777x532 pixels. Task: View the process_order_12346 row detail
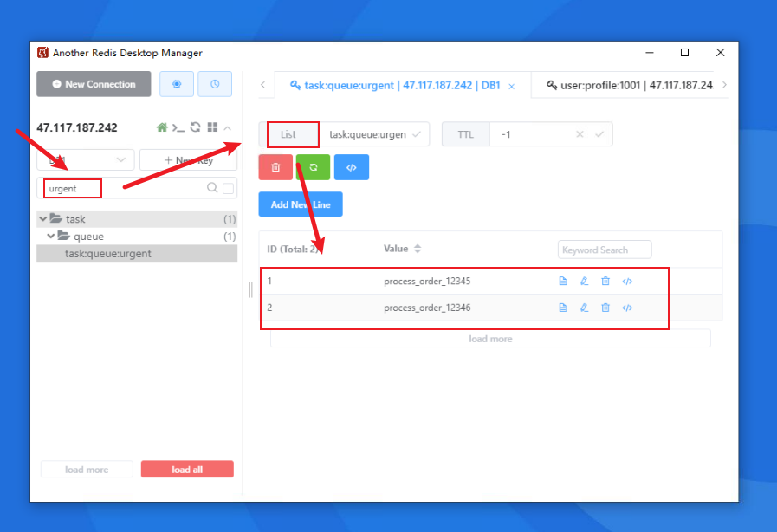point(563,308)
